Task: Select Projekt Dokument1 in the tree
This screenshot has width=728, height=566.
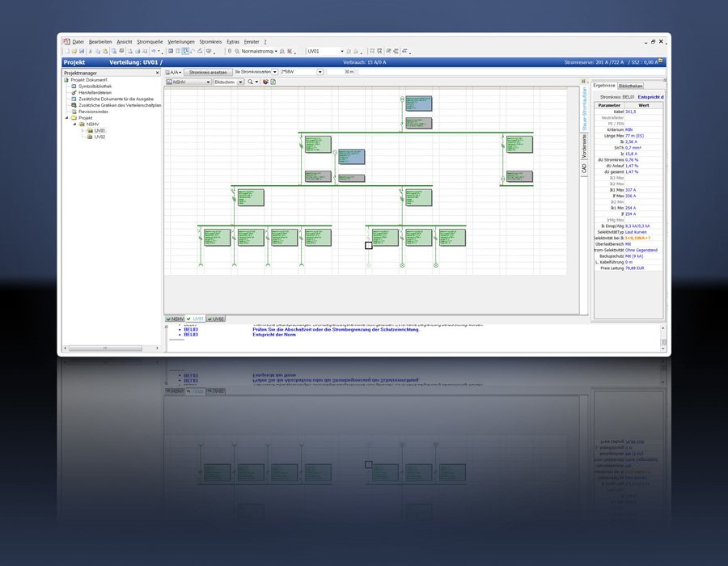Action: 89,80
